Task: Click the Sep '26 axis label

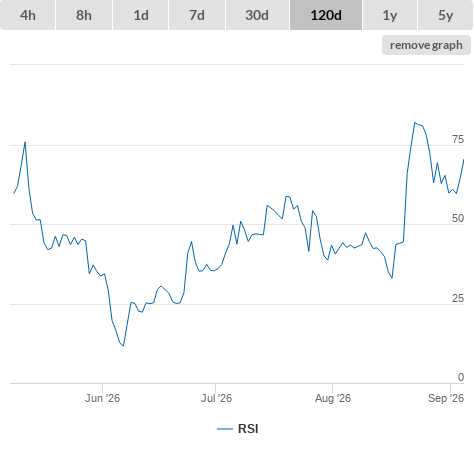Action: tap(446, 398)
